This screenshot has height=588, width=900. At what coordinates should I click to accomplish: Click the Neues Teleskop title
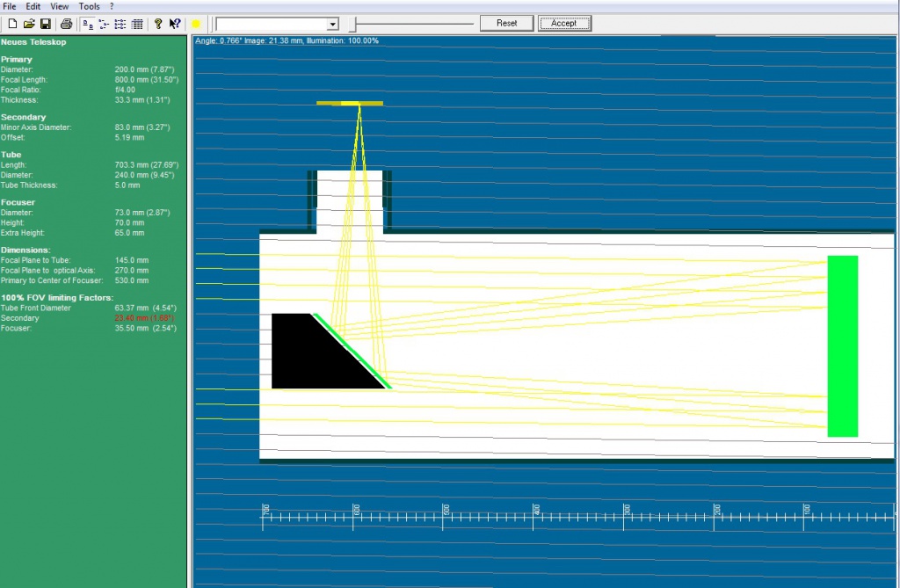tap(33, 42)
